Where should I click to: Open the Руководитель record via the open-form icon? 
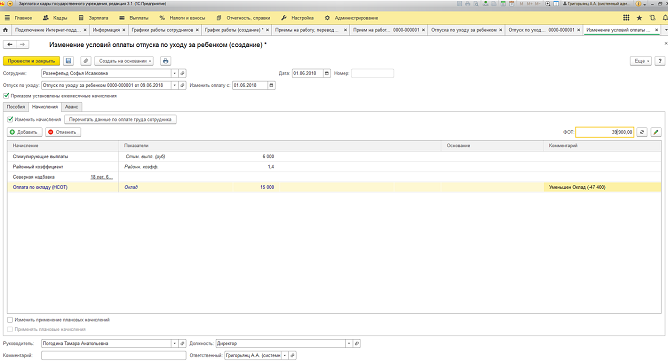point(182,343)
